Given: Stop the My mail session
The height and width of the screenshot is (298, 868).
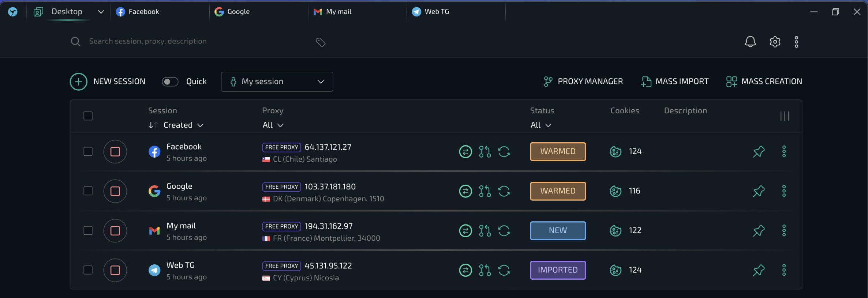Looking at the screenshot, I should (x=115, y=230).
